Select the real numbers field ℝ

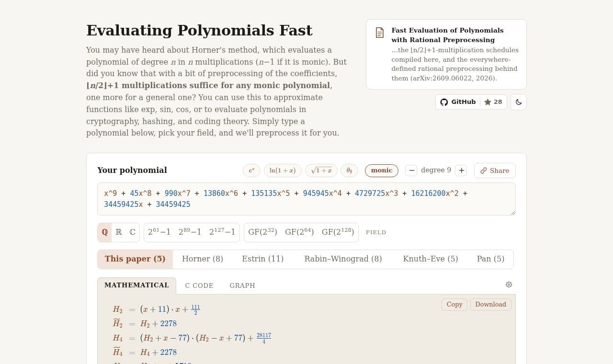coord(119,232)
